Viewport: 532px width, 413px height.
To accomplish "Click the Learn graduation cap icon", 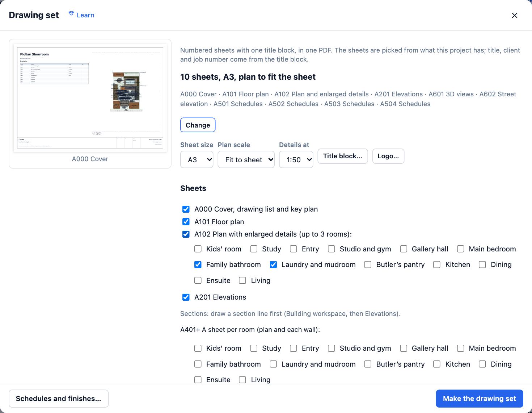I will point(71,14).
